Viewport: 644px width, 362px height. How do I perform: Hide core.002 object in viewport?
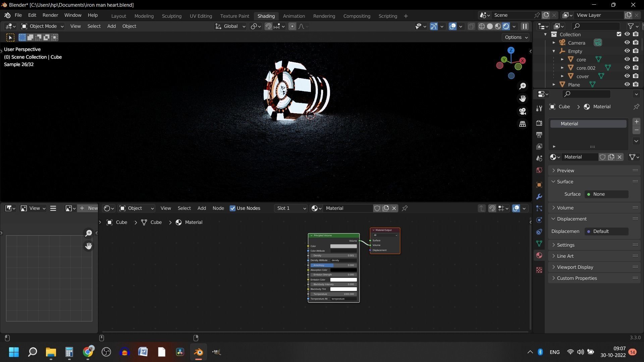627,68
